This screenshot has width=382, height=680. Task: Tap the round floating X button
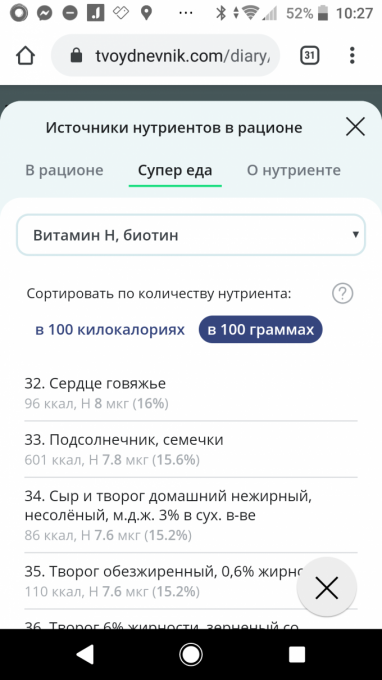pos(326,587)
